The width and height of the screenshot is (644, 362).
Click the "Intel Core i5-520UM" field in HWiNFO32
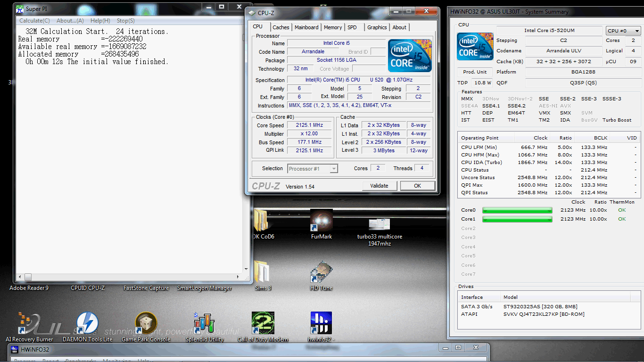click(549, 31)
